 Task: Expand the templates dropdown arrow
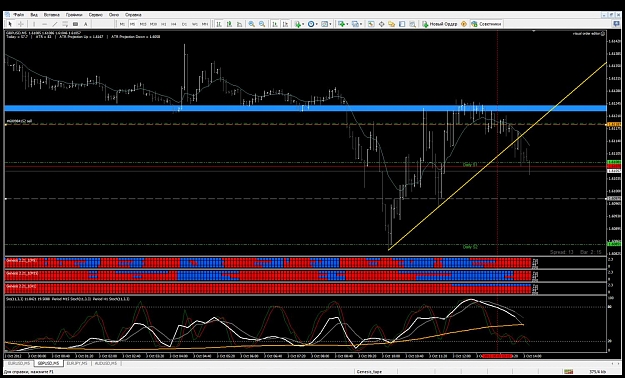pyautogui.click(x=330, y=24)
